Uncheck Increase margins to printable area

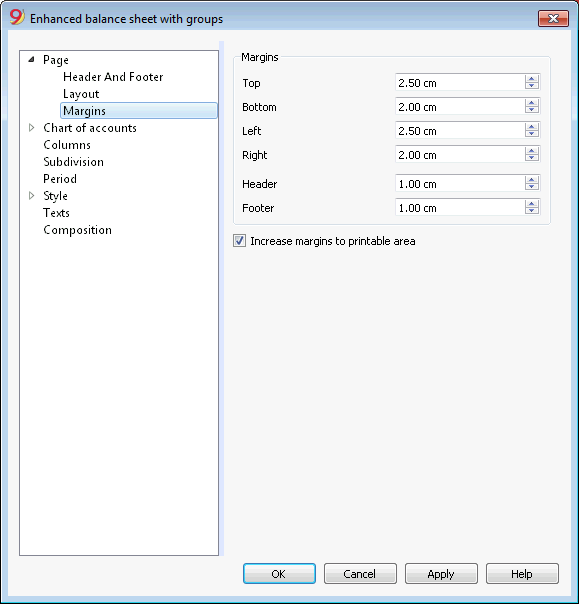click(239, 241)
